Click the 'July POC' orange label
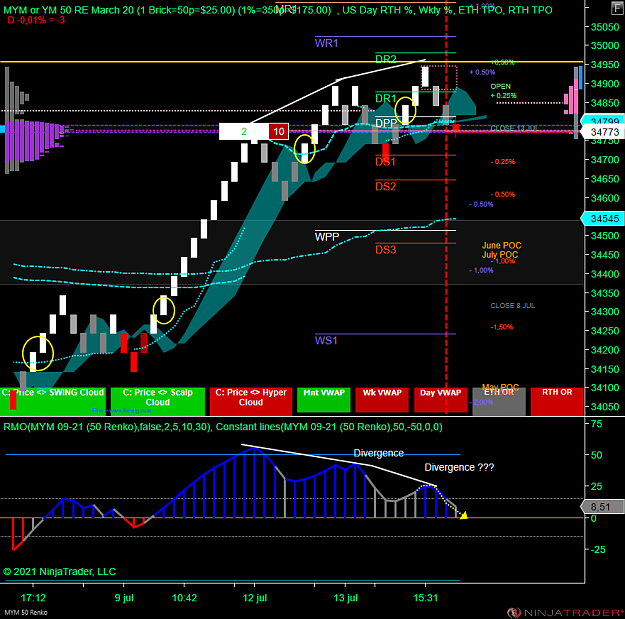 [500, 254]
